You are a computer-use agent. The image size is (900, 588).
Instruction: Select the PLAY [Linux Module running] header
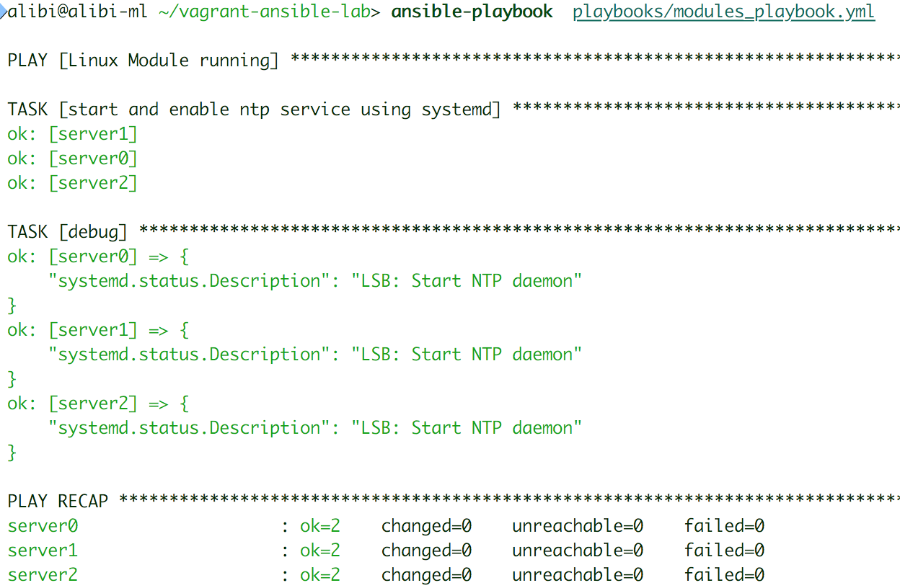click(143, 61)
